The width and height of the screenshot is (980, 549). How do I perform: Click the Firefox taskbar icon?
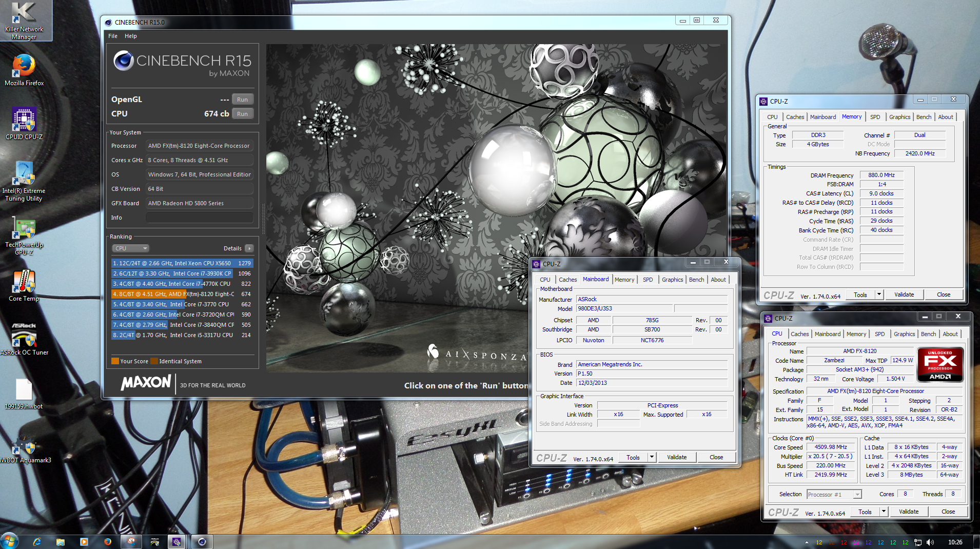[x=107, y=542]
